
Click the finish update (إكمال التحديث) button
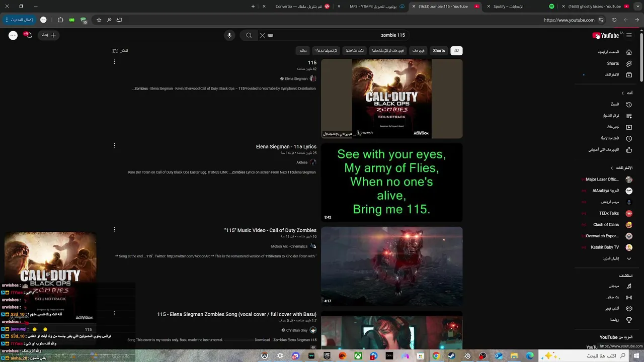(20, 20)
